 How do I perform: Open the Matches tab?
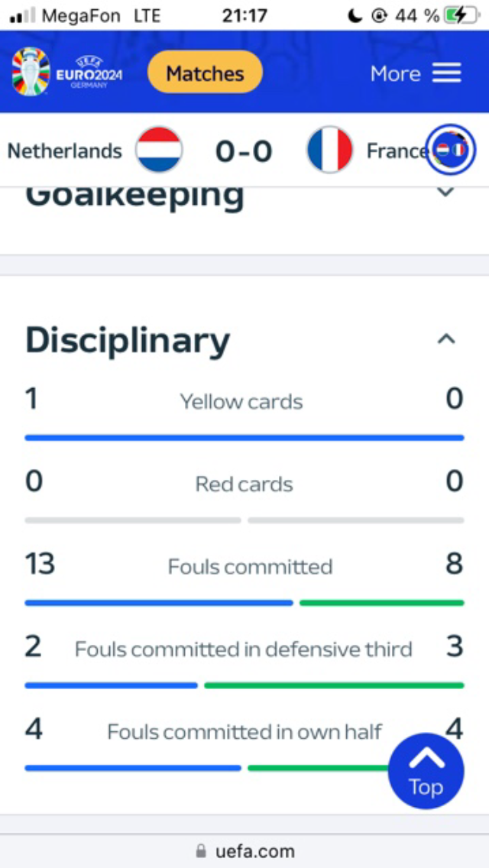(205, 73)
